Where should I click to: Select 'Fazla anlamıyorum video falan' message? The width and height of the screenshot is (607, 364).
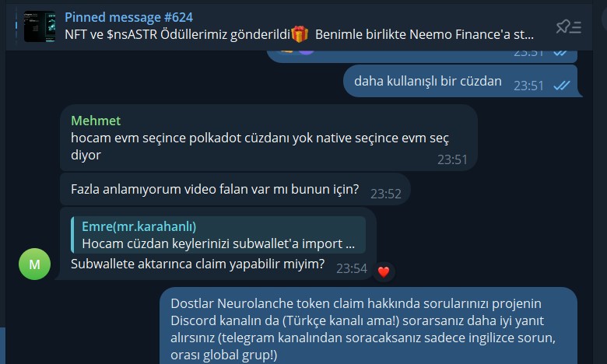pyautogui.click(x=234, y=189)
